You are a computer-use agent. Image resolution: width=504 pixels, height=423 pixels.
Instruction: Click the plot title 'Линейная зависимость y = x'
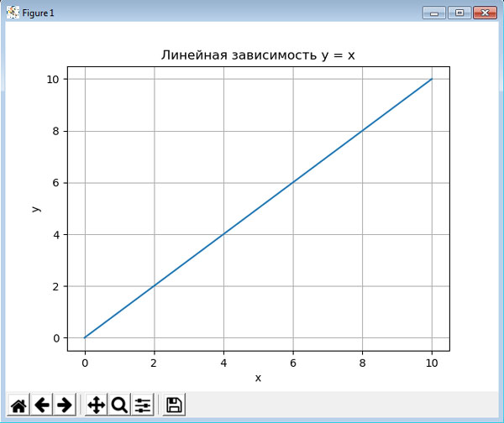(x=258, y=55)
